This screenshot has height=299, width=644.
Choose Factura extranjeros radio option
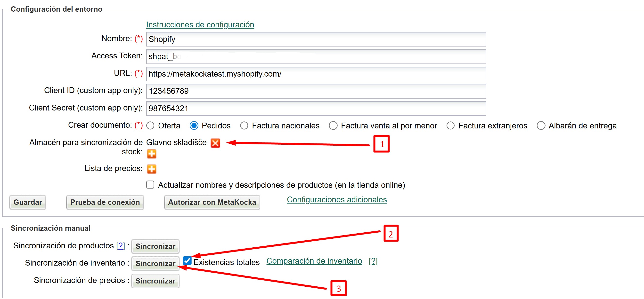coord(450,126)
